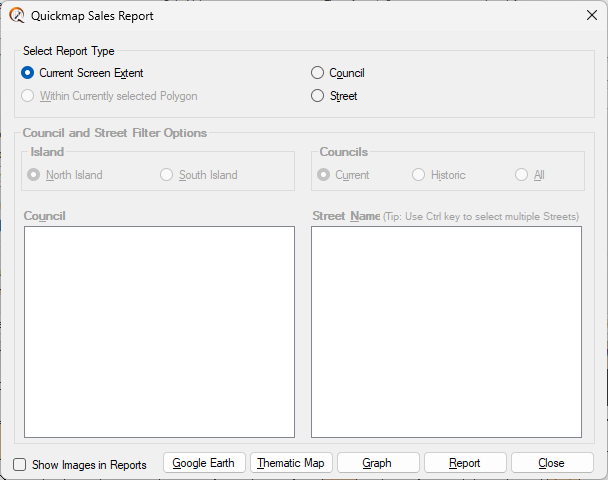Screen dimensions: 608x480
Task: Select Historic under Councils filter
Action: pos(419,175)
